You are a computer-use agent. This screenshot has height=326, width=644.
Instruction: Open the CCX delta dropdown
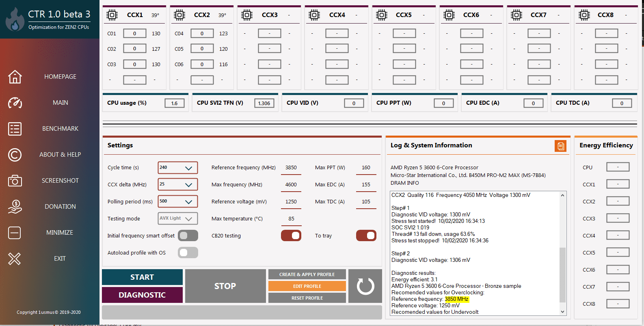pos(178,184)
